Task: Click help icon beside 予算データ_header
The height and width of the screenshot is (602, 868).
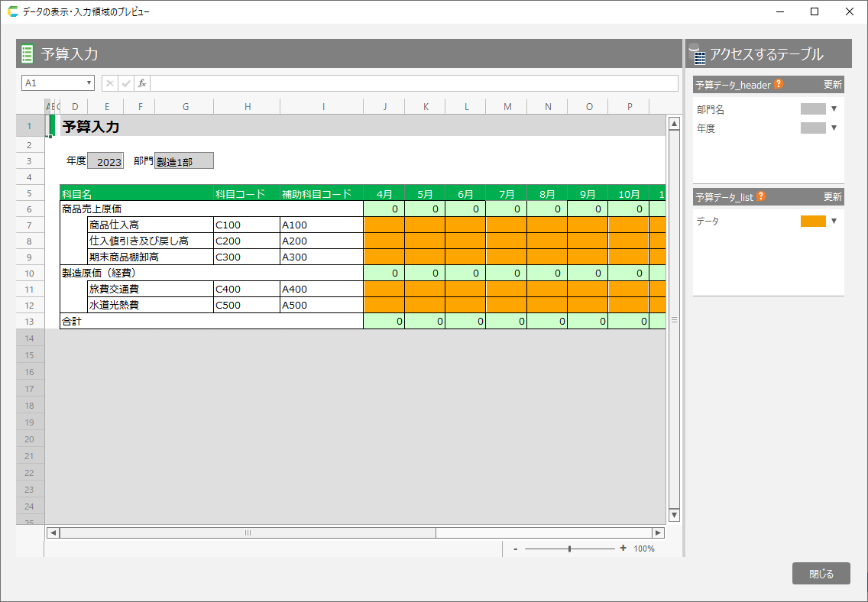Action: coord(779,85)
